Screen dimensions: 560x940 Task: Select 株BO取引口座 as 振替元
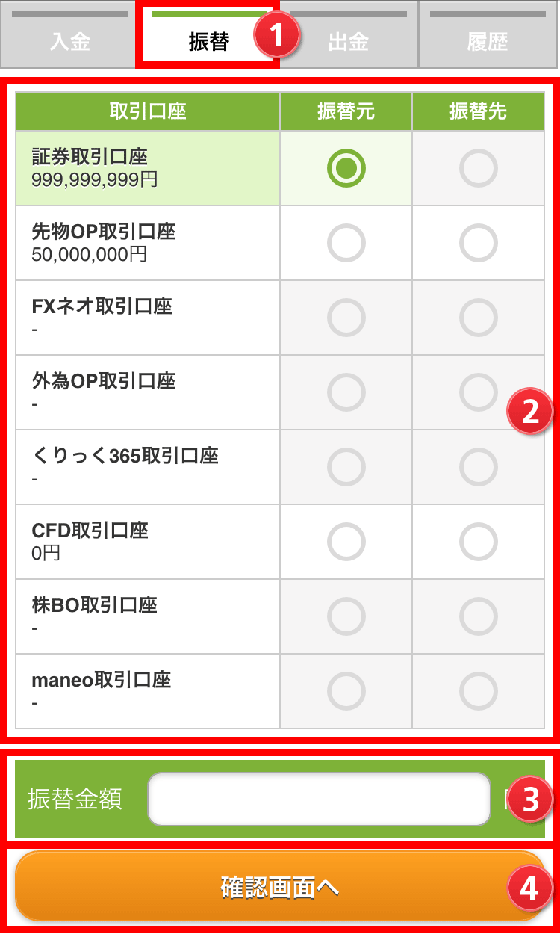click(346, 616)
